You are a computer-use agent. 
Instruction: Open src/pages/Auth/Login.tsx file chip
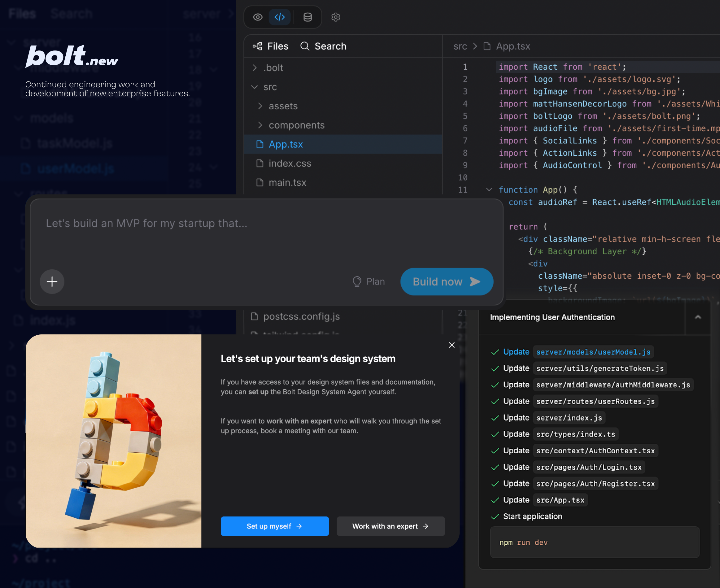point(589,467)
